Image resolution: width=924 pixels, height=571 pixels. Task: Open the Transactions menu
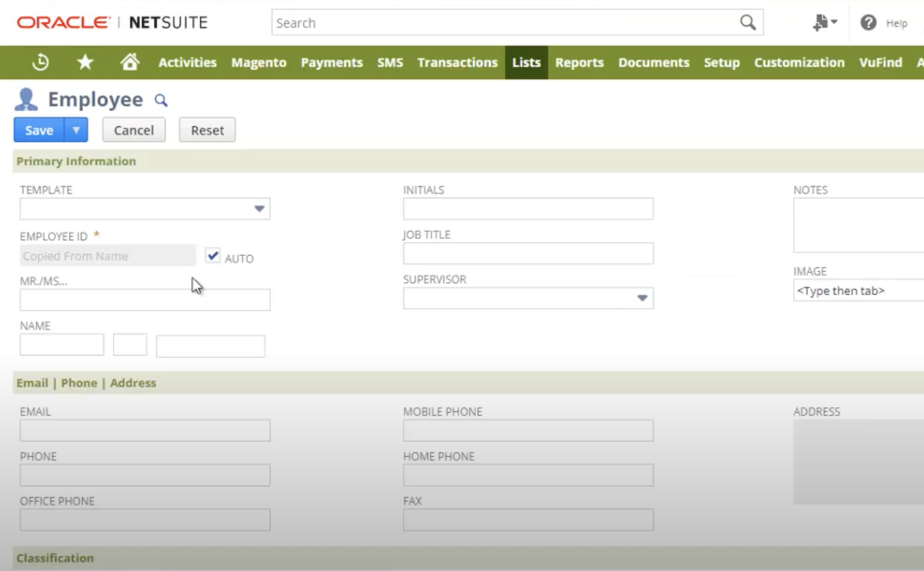pos(457,62)
